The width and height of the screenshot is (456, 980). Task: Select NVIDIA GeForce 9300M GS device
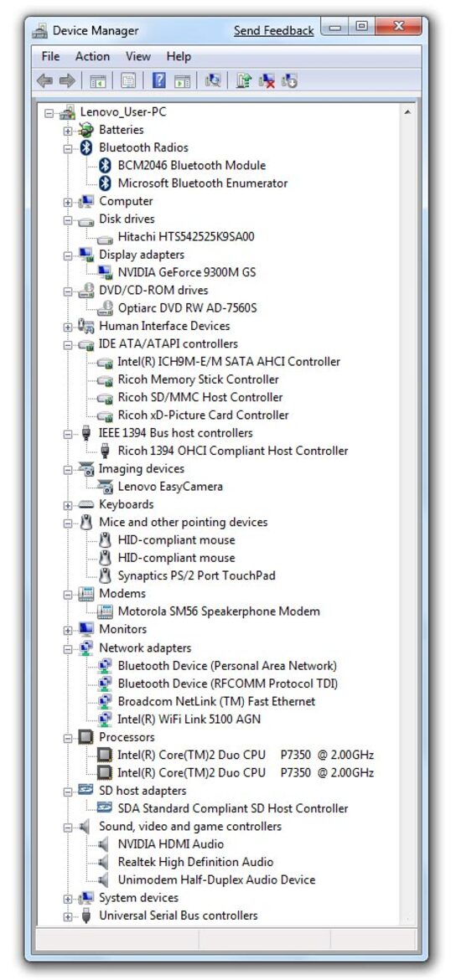tap(186, 272)
